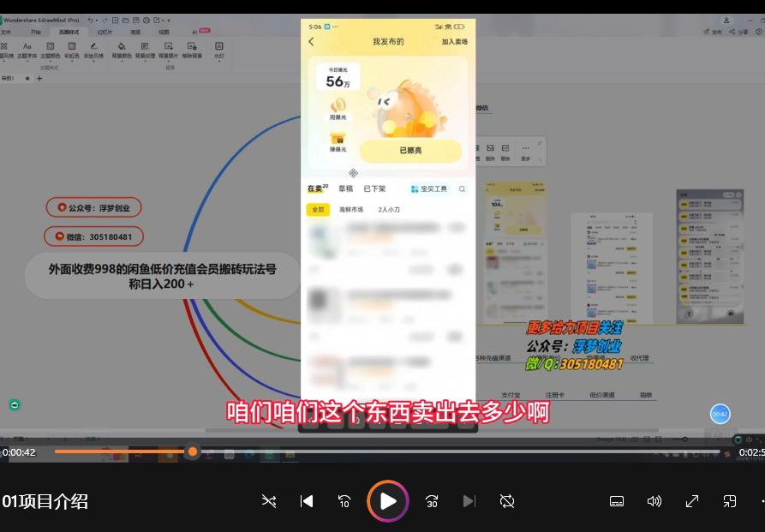The width and height of the screenshot is (765, 532).
Task: Open the mini player view icon
Action: point(729,501)
